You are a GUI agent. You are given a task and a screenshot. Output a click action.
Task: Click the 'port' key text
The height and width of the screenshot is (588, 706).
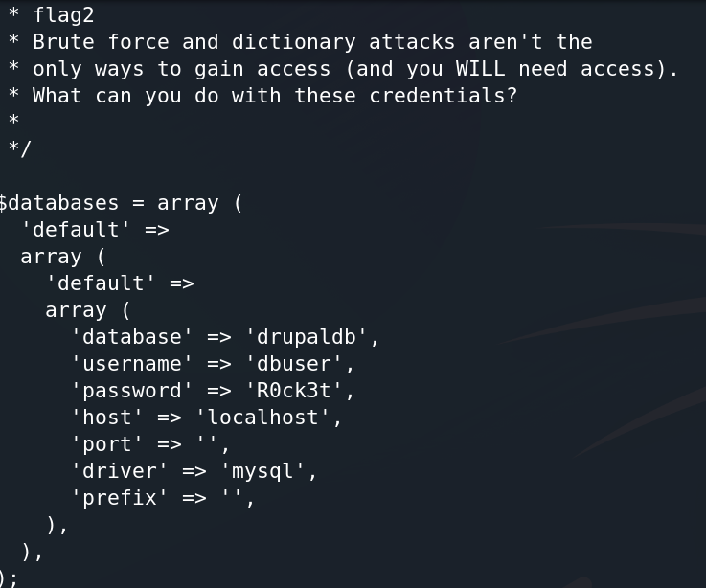[x=107, y=444]
